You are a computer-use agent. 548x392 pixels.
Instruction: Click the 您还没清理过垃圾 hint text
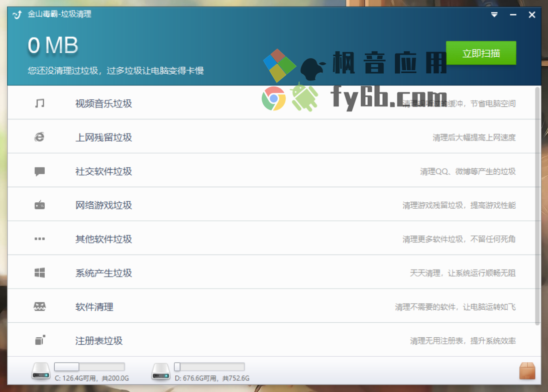[116, 71]
